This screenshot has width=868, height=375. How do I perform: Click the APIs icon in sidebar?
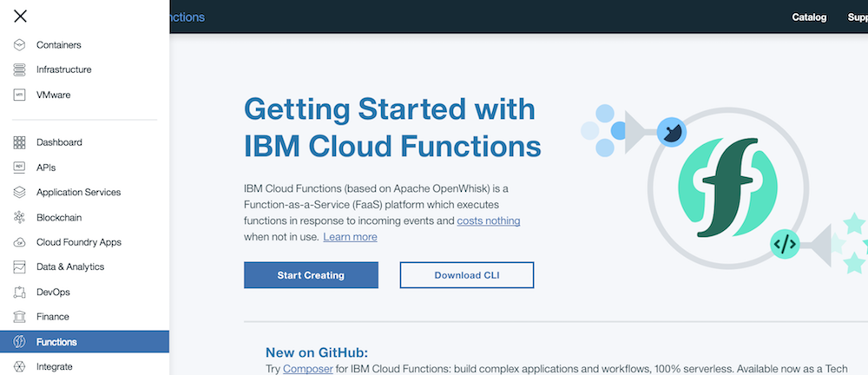[19, 168]
